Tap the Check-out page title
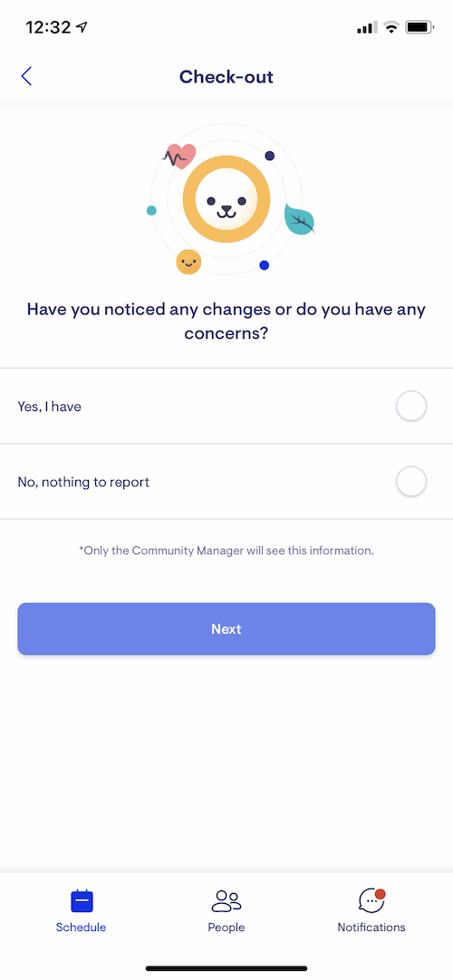The height and width of the screenshot is (980, 453). [226, 77]
